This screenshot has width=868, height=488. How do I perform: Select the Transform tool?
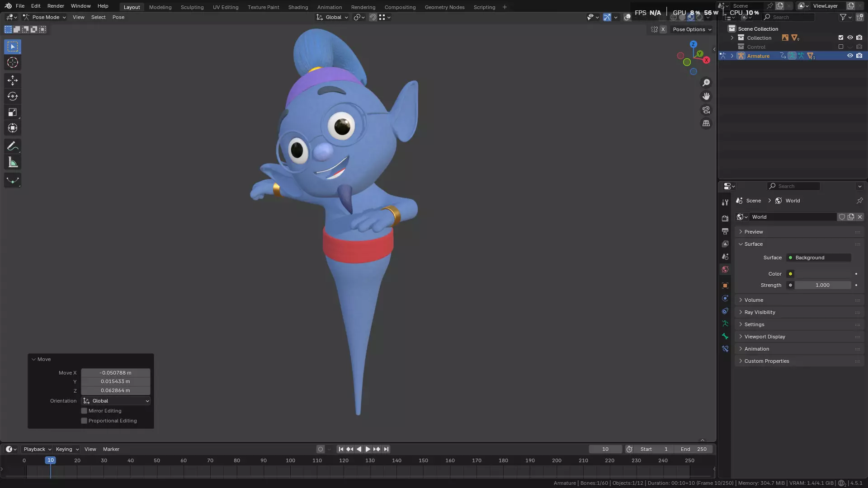pyautogui.click(x=13, y=128)
